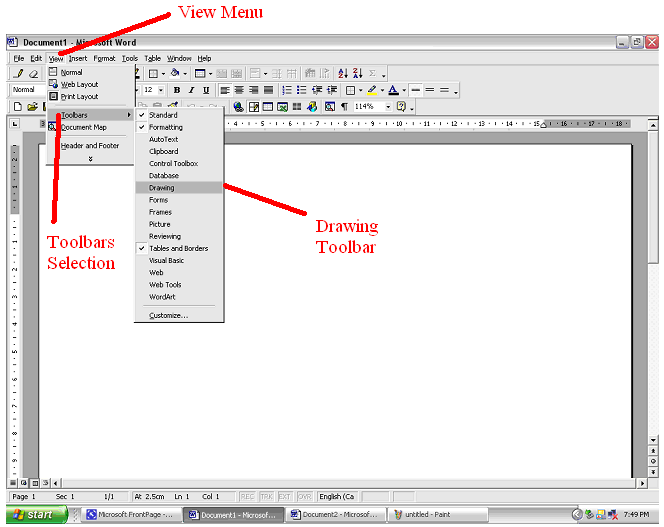Switch to Microsoft FrontPage taskbar button
Viewport: 664px width, 527px height.
[x=131, y=515]
